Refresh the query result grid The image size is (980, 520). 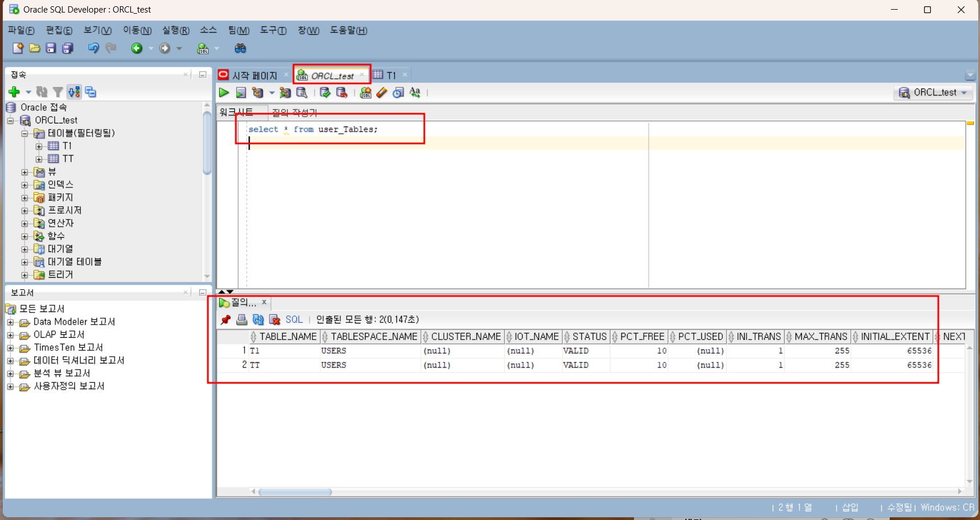pos(258,319)
